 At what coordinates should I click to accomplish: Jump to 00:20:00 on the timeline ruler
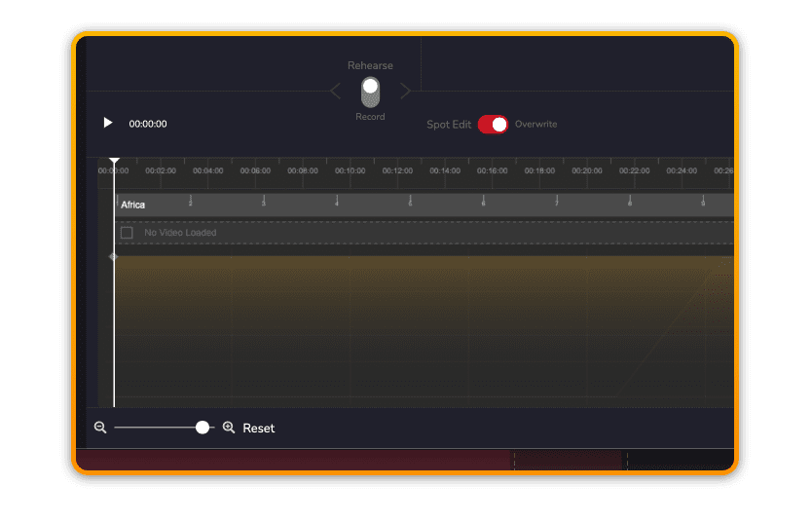(x=587, y=171)
